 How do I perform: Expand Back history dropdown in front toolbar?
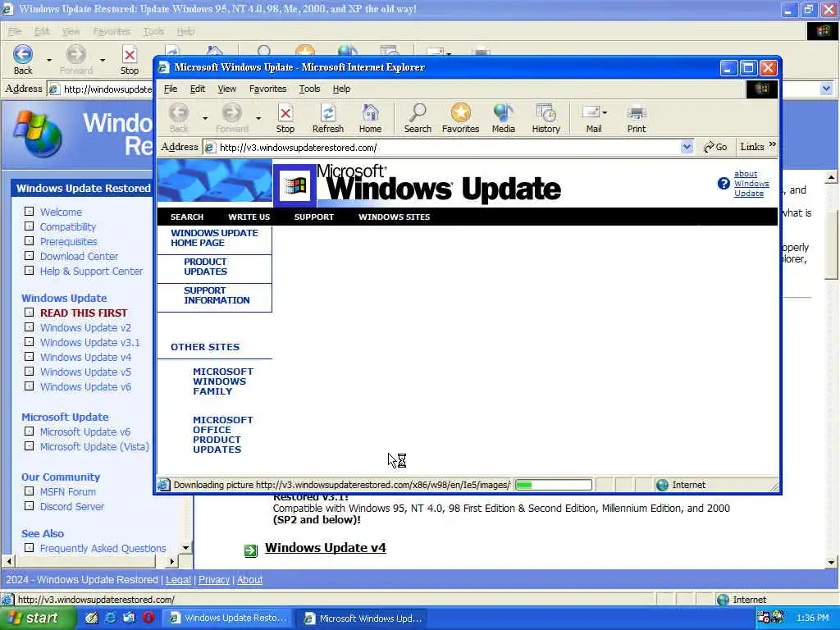click(x=205, y=117)
